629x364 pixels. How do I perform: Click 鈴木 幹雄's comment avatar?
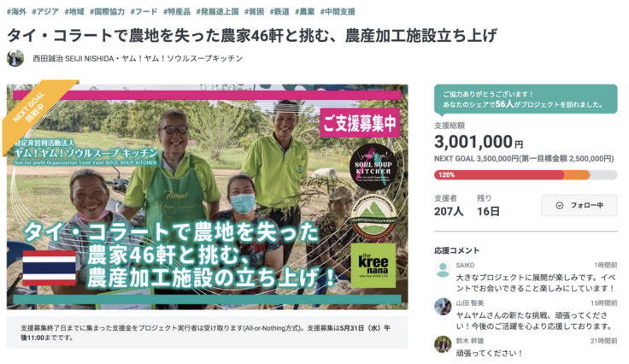click(x=443, y=344)
